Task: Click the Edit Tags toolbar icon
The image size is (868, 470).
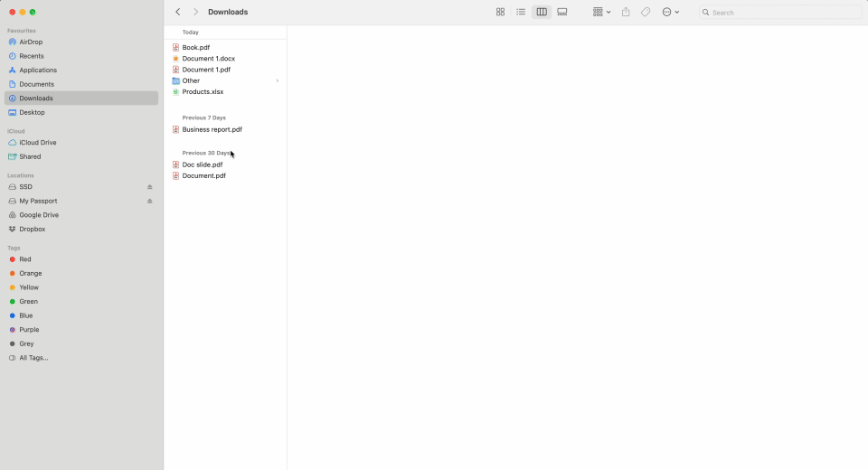Action: coord(646,12)
